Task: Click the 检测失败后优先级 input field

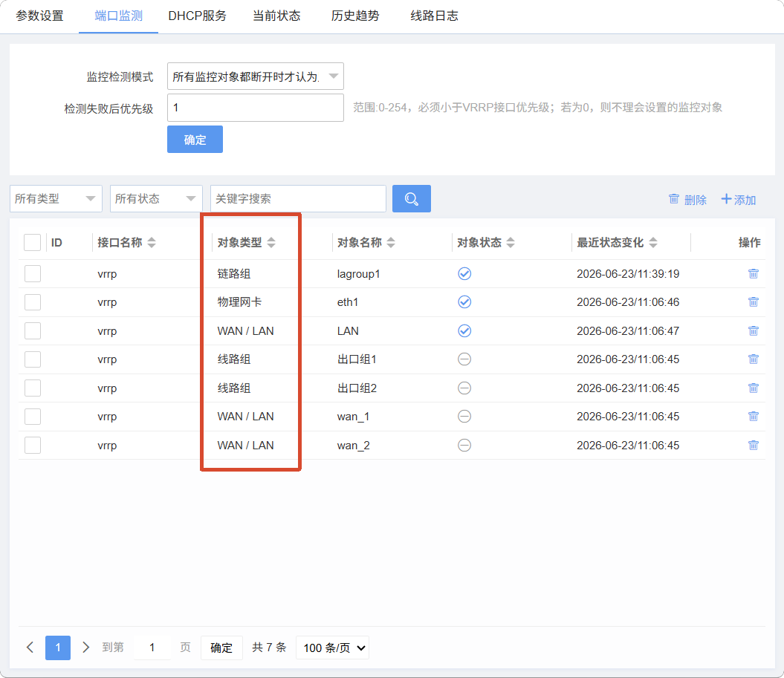Action: pos(255,108)
